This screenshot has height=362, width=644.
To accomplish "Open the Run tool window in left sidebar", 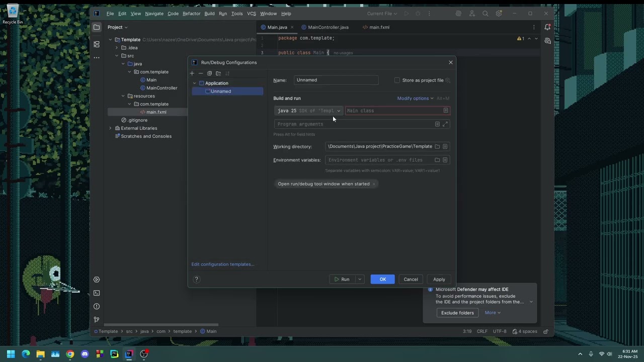I will (x=97, y=280).
